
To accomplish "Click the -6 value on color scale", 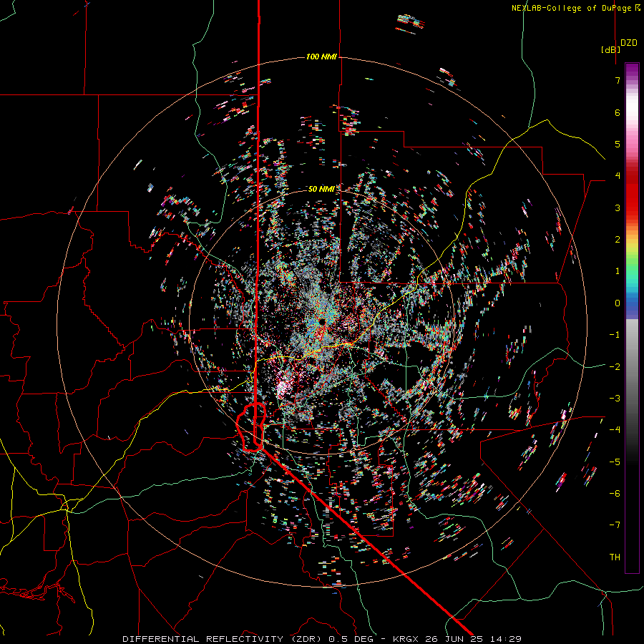I will click(x=615, y=493).
